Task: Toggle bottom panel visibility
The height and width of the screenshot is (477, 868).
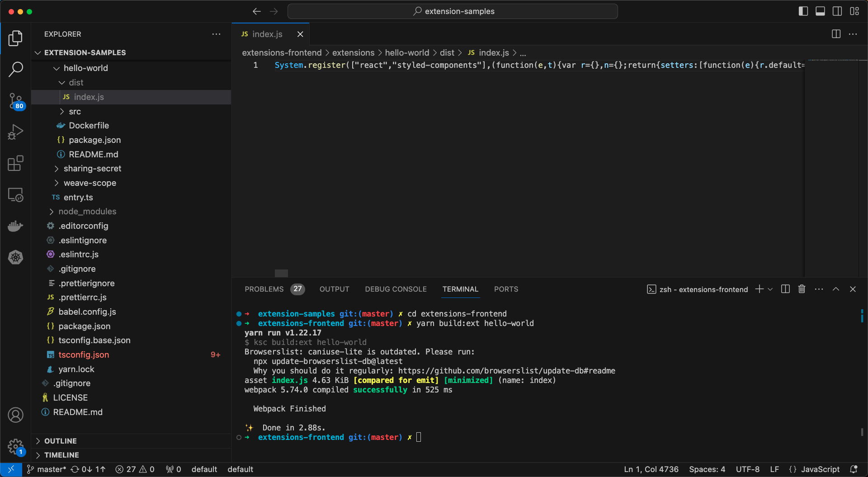Action: click(820, 11)
